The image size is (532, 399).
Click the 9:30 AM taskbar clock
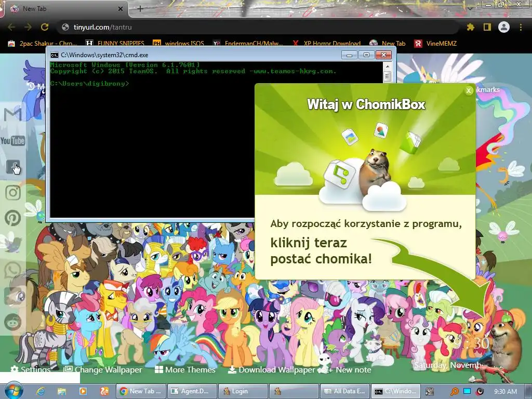coord(506,391)
